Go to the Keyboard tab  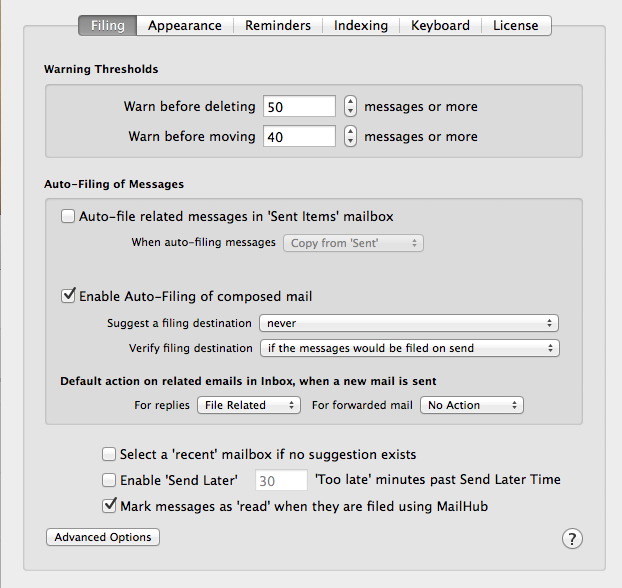[440, 25]
